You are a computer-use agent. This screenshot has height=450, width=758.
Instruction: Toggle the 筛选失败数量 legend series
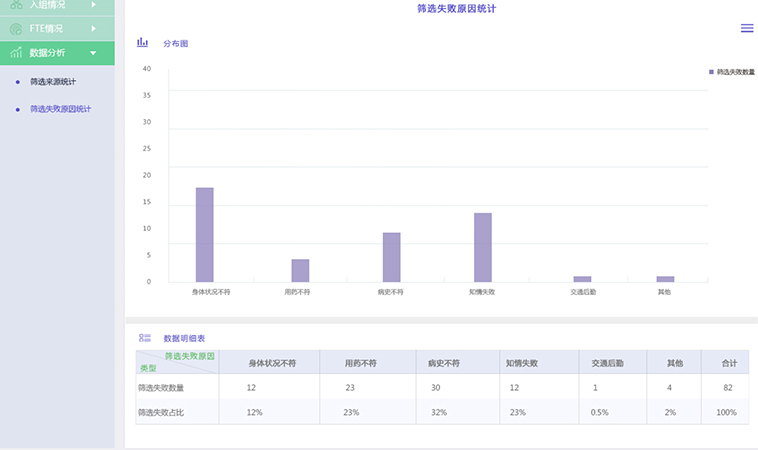731,72
